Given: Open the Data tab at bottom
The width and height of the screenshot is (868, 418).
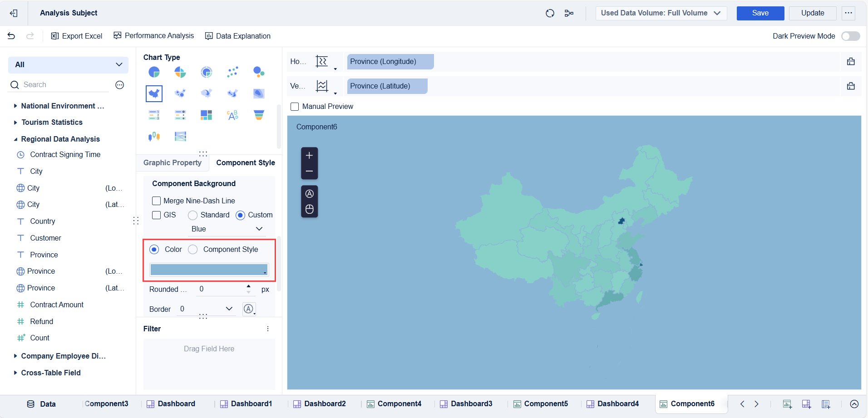Looking at the screenshot, I should click(x=42, y=404).
